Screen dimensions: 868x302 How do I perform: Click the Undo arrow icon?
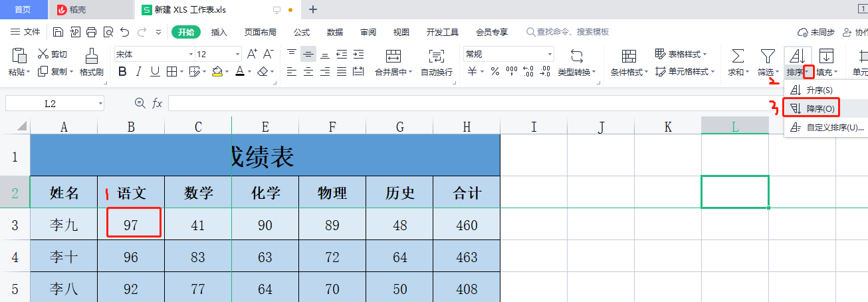(124, 32)
